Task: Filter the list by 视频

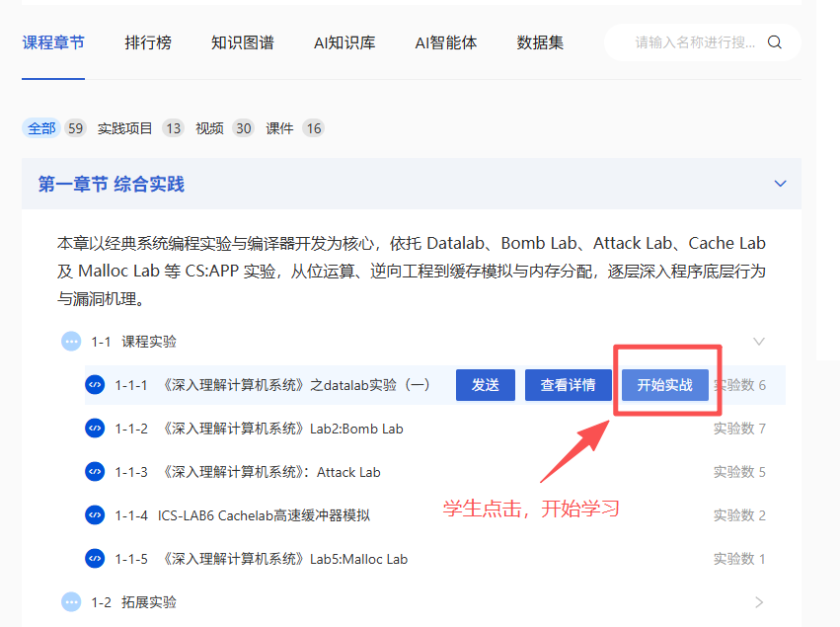Action: (209, 128)
